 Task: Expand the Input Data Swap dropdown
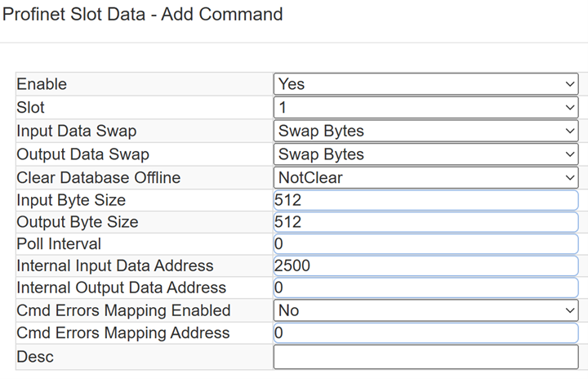[426, 131]
